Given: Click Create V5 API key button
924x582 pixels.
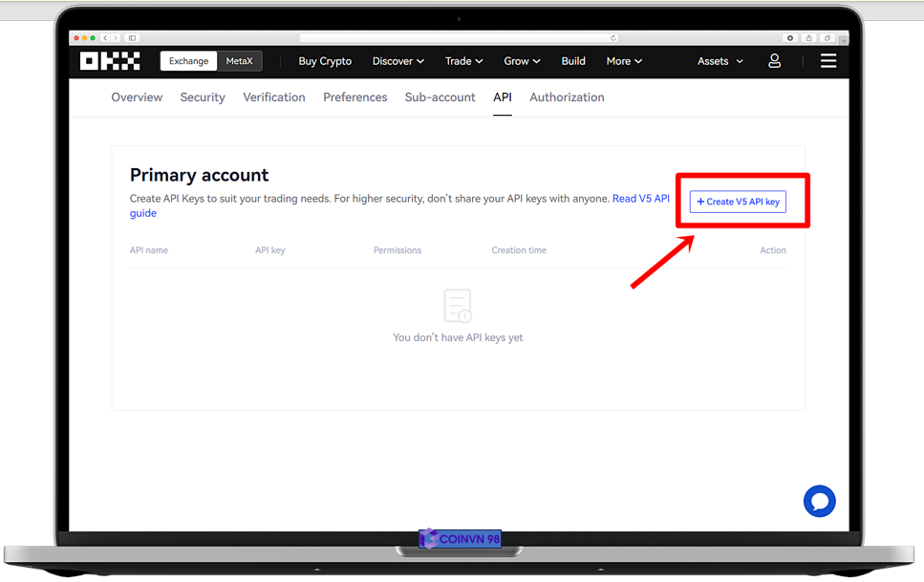Looking at the screenshot, I should (738, 202).
